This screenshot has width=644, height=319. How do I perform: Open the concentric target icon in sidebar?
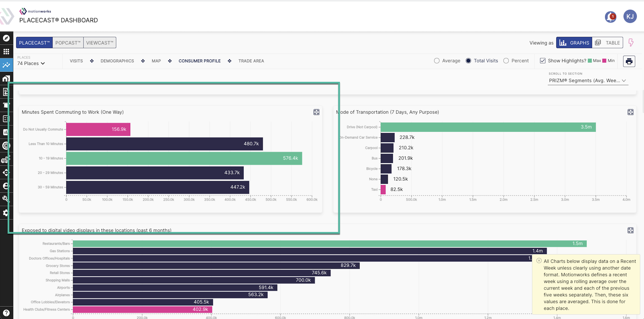[x=6, y=146]
